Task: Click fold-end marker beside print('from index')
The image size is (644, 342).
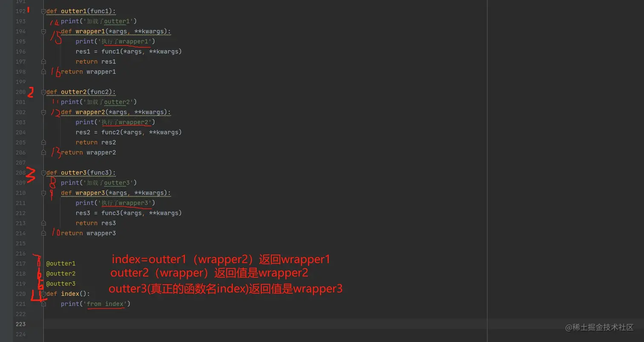Action: tap(43, 304)
